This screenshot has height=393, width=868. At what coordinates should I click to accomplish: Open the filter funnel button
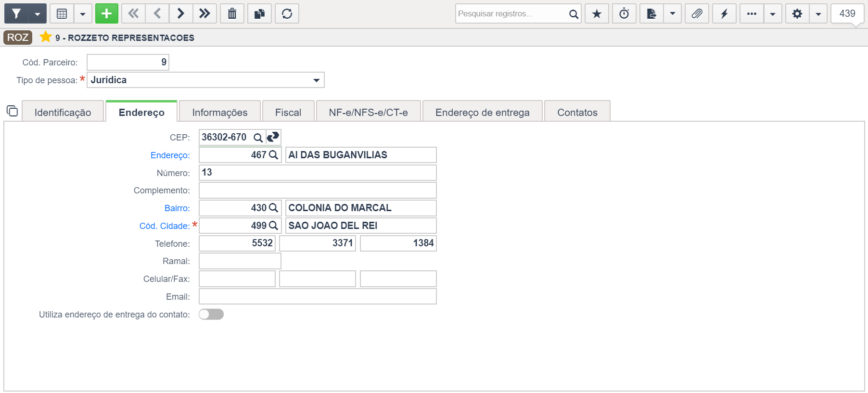point(16,13)
